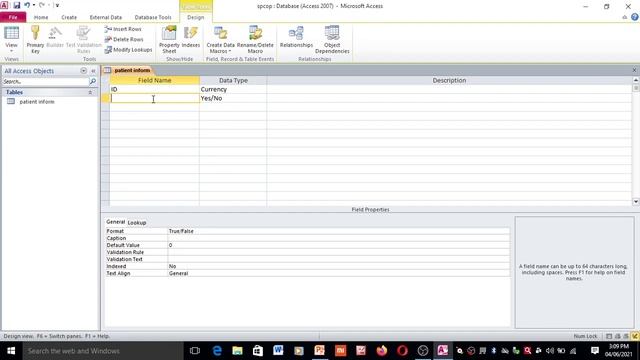Image resolution: width=640 pixels, height=360 pixels.
Task: Click Delete Rows in Tools group
Action: (x=124, y=40)
